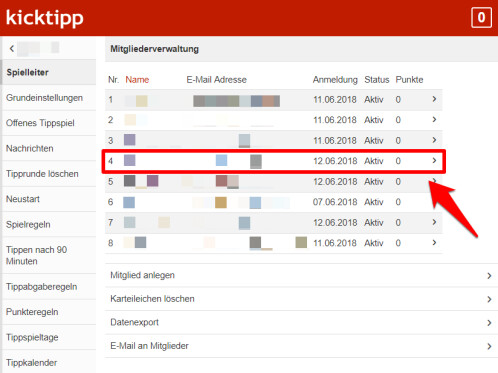Click row number 7 in the member table

(111, 223)
